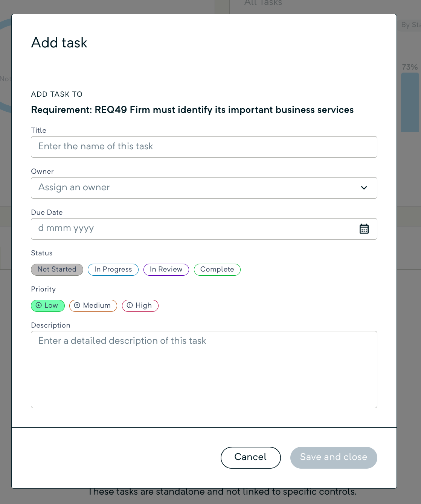Set status to In Progress
Screen dimensions: 421x504
click(113, 269)
